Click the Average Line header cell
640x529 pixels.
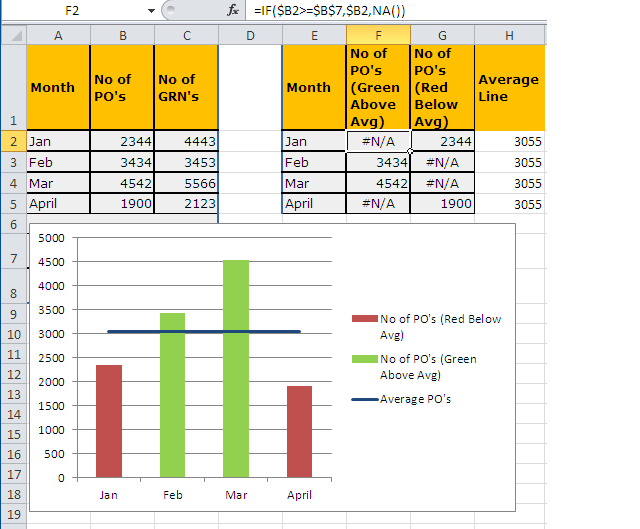click(510, 88)
